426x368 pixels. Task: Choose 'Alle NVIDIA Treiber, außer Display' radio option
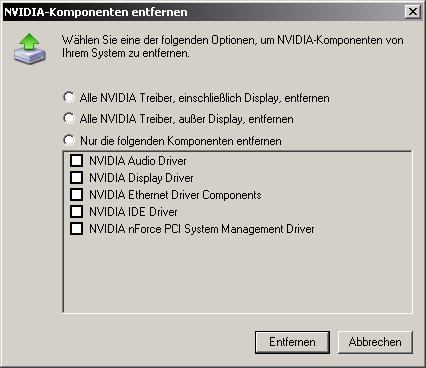(69, 119)
